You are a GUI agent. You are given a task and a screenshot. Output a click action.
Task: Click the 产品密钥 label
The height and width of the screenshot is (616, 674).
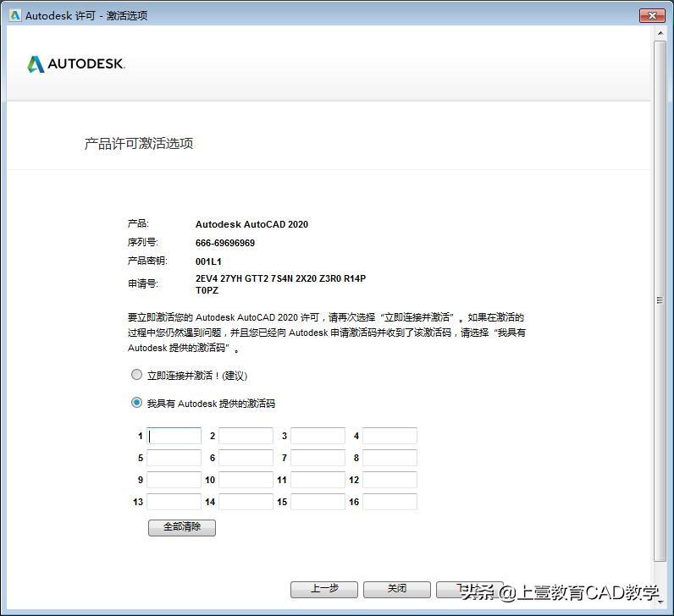pyautogui.click(x=147, y=261)
